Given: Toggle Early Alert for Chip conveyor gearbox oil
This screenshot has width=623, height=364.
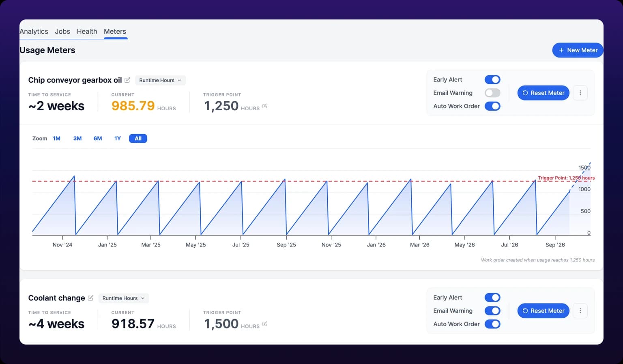Looking at the screenshot, I should [492, 80].
